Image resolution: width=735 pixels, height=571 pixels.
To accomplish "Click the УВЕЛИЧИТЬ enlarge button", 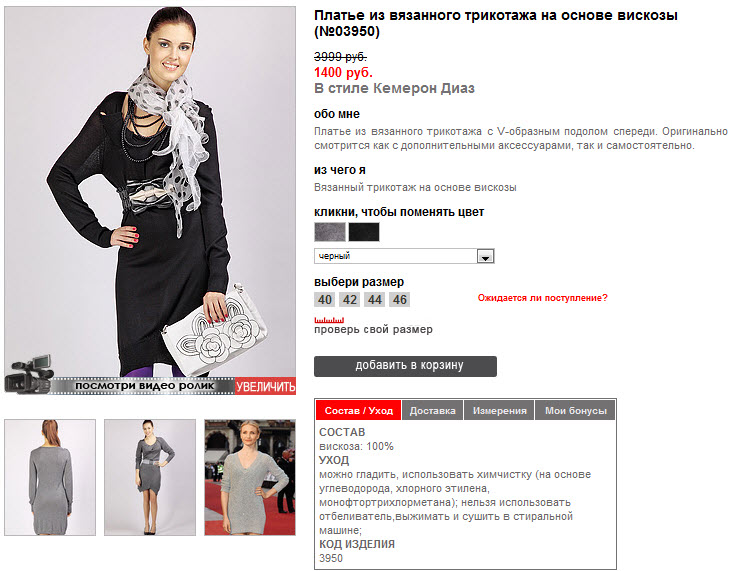I will click(265, 386).
